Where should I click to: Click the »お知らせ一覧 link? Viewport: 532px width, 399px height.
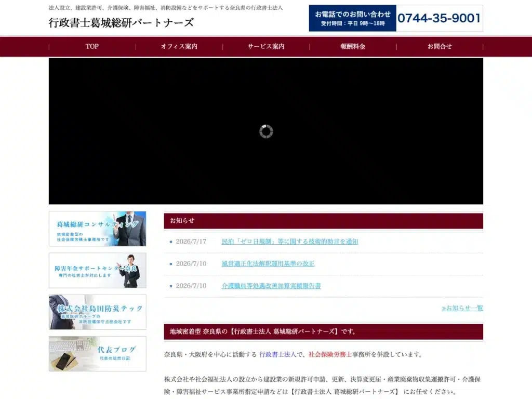tap(462, 308)
